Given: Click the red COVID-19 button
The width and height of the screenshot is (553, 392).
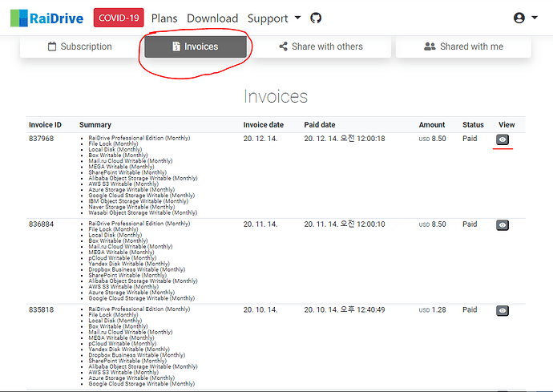Looking at the screenshot, I should coord(119,18).
